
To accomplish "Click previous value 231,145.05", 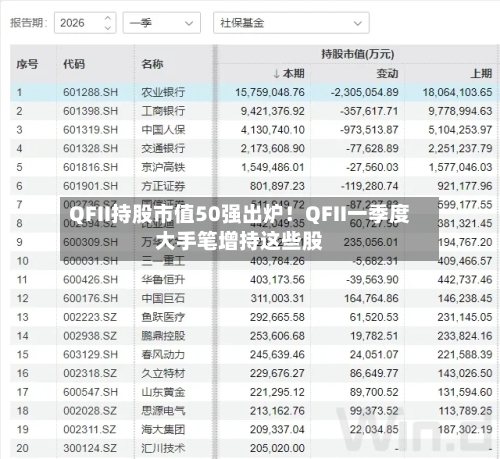I will click(465, 317).
